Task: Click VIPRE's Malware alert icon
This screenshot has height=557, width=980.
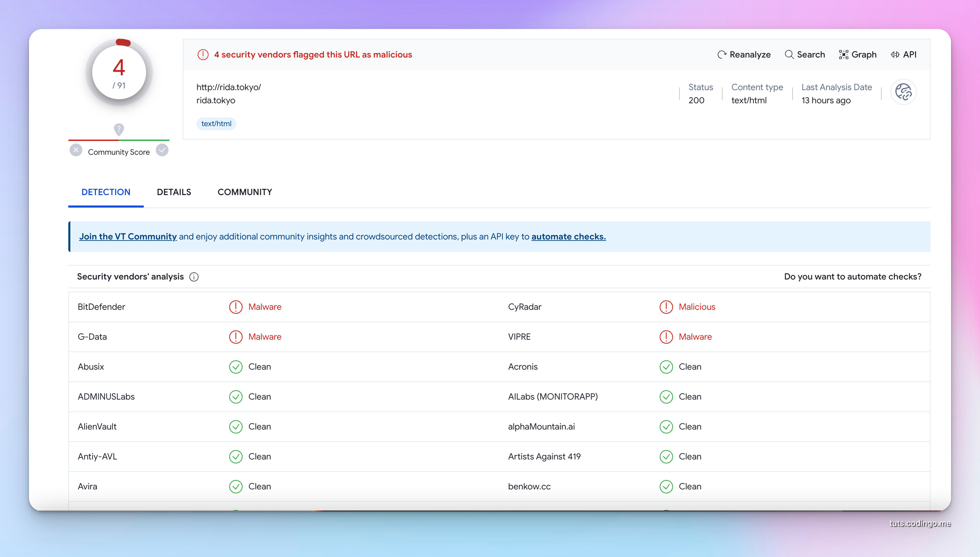Action: click(x=666, y=337)
